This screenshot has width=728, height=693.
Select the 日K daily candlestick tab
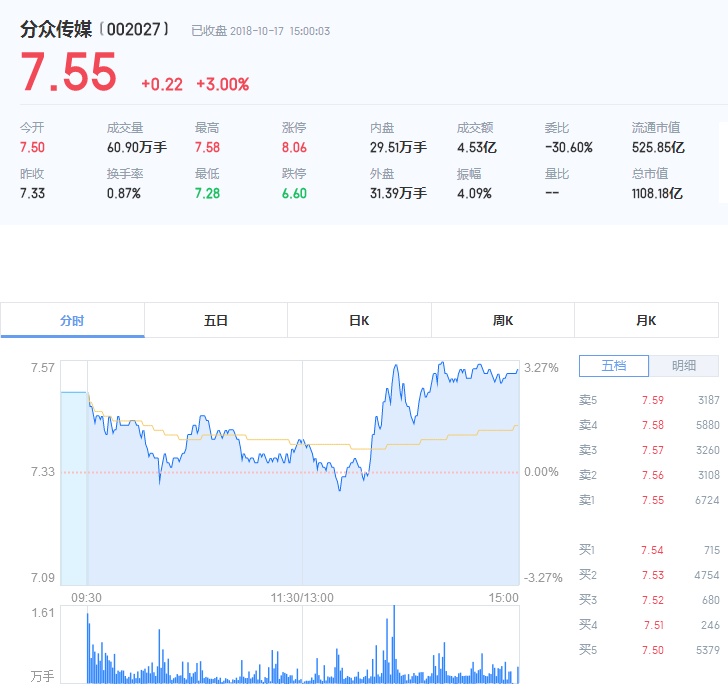[x=359, y=320]
